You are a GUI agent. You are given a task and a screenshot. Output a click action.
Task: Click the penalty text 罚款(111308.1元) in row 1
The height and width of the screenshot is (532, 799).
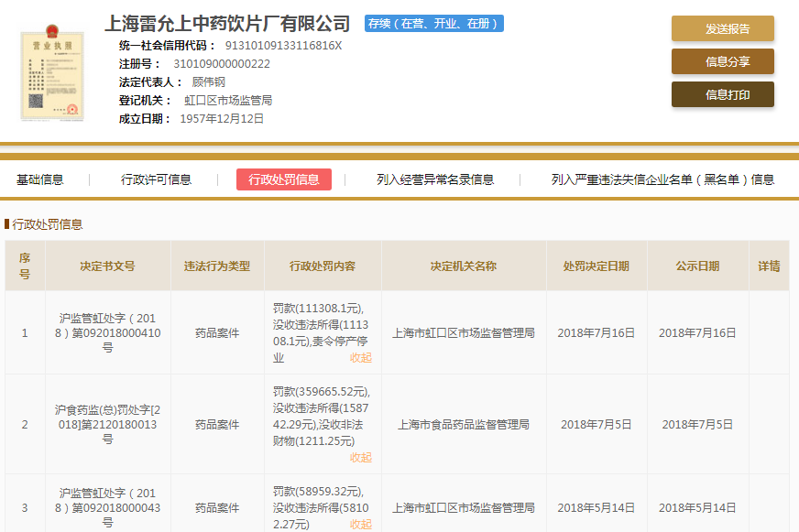tap(318, 309)
